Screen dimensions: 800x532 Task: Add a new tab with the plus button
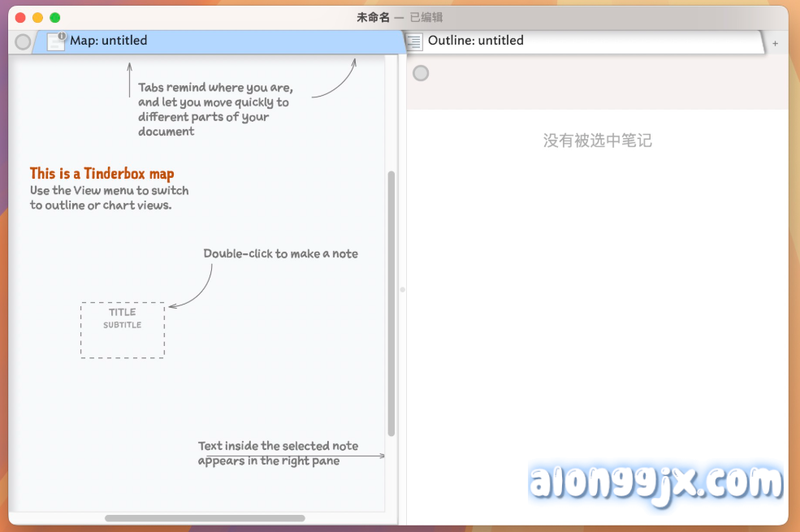pos(775,43)
